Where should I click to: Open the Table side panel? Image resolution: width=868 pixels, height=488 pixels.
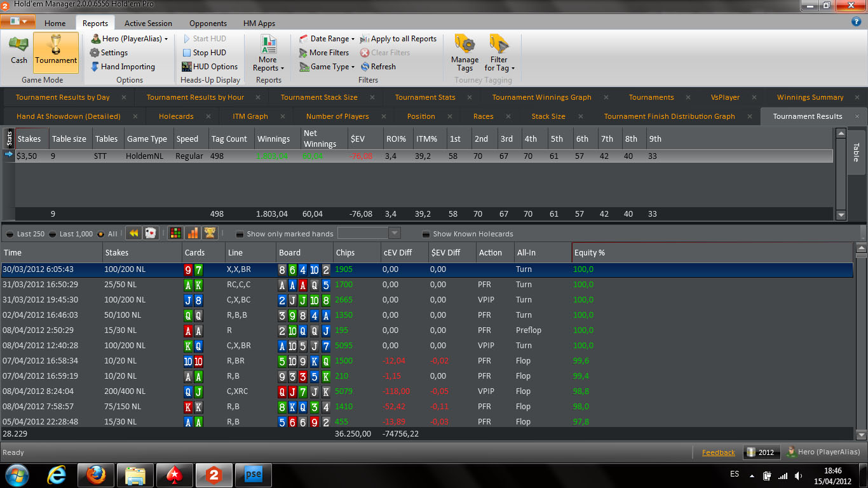pyautogui.click(x=856, y=152)
